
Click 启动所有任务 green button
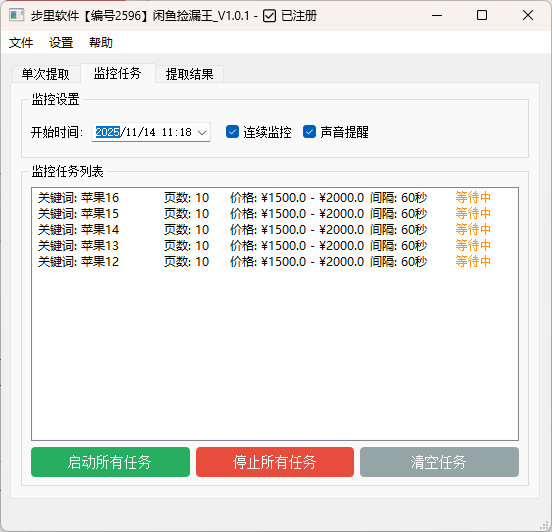pyautogui.click(x=110, y=462)
